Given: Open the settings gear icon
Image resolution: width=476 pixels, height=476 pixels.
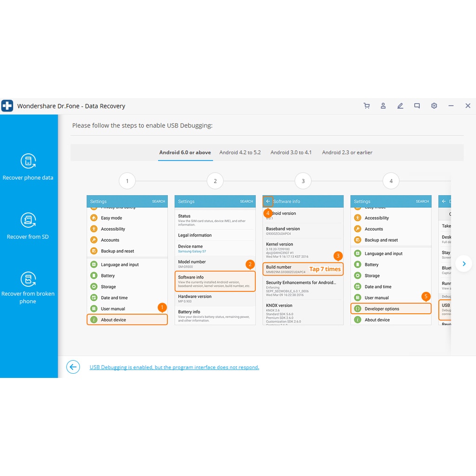Looking at the screenshot, I should click(434, 106).
